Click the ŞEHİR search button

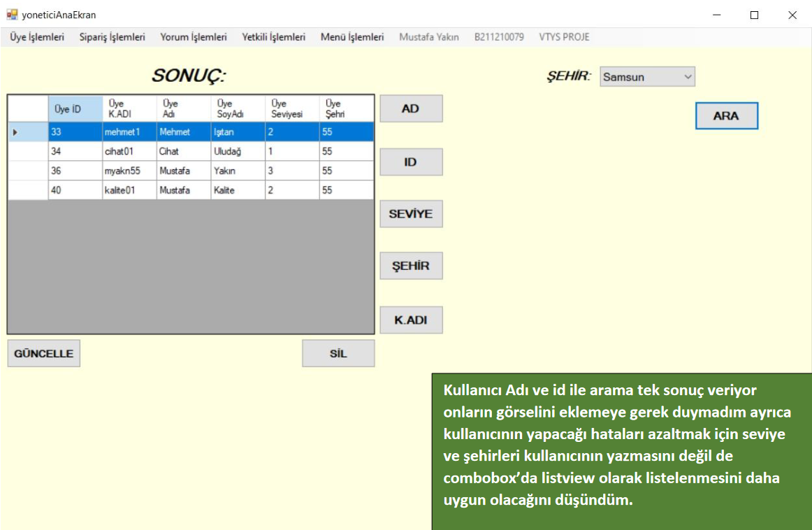(x=411, y=266)
